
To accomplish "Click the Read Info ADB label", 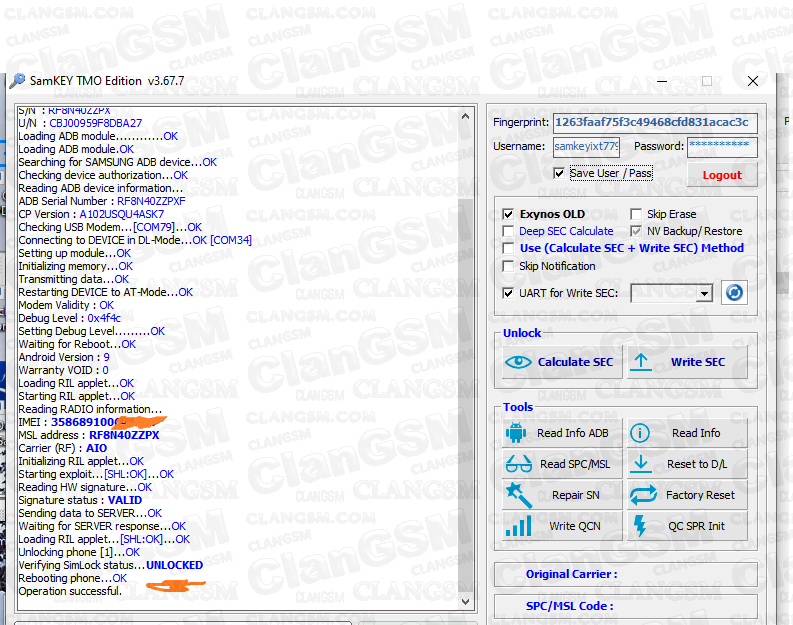I will tap(572, 433).
